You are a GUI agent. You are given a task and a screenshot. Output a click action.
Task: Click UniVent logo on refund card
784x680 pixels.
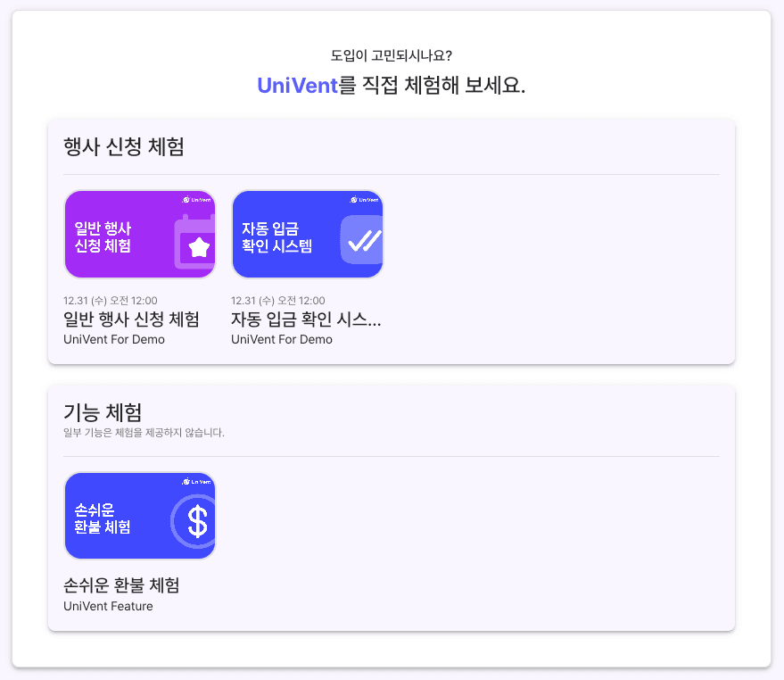[x=197, y=481]
